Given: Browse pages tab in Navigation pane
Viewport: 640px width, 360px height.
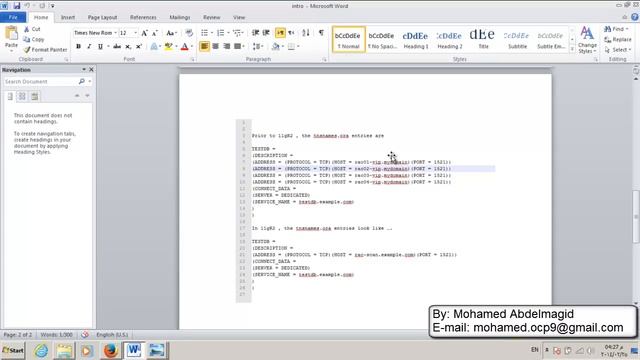Looking at the screenshot, I should (22, 96).
